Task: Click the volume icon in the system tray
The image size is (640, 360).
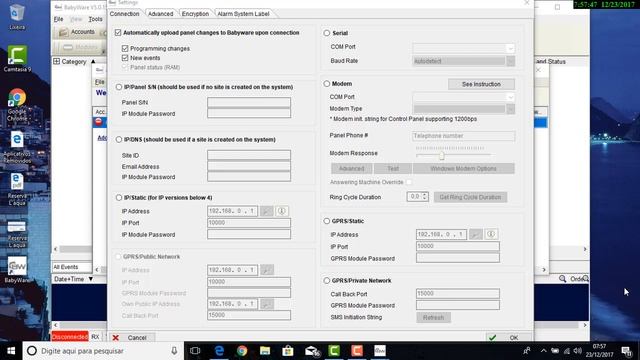Action: [578, 351]
